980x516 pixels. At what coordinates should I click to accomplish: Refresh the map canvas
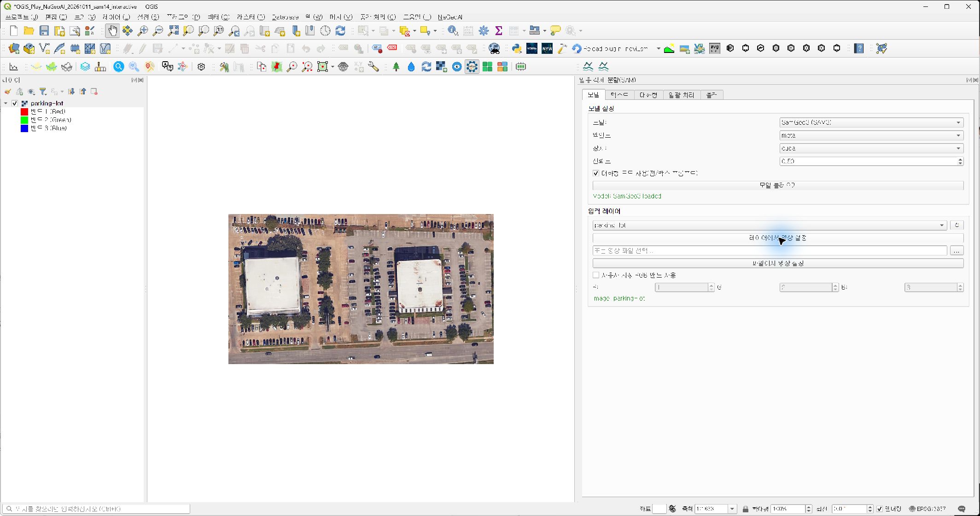click(340, 31)
